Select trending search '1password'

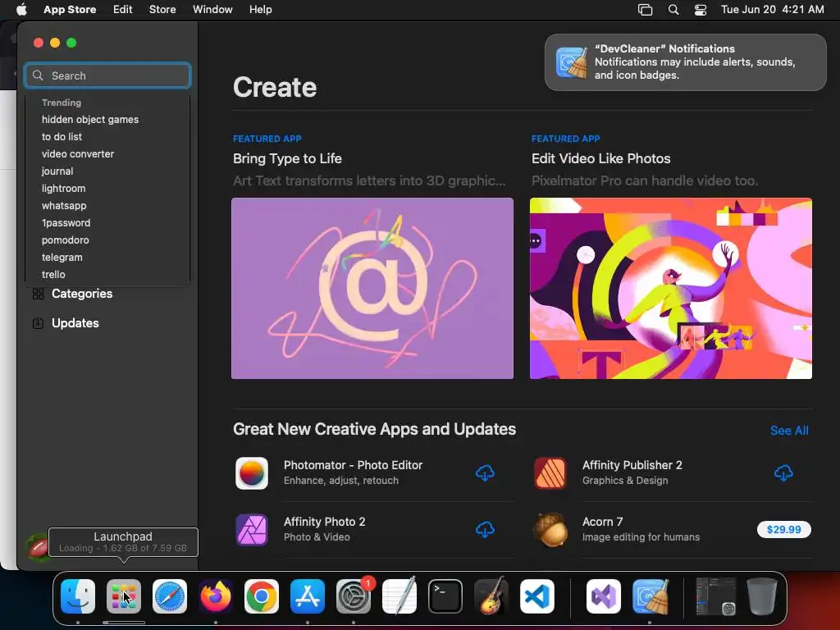(66, 223)
